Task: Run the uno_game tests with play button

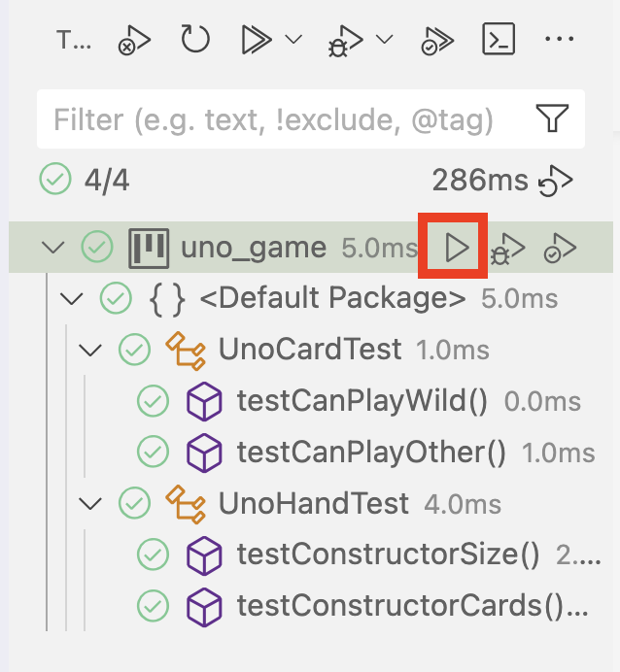Action: coord(457,248)
